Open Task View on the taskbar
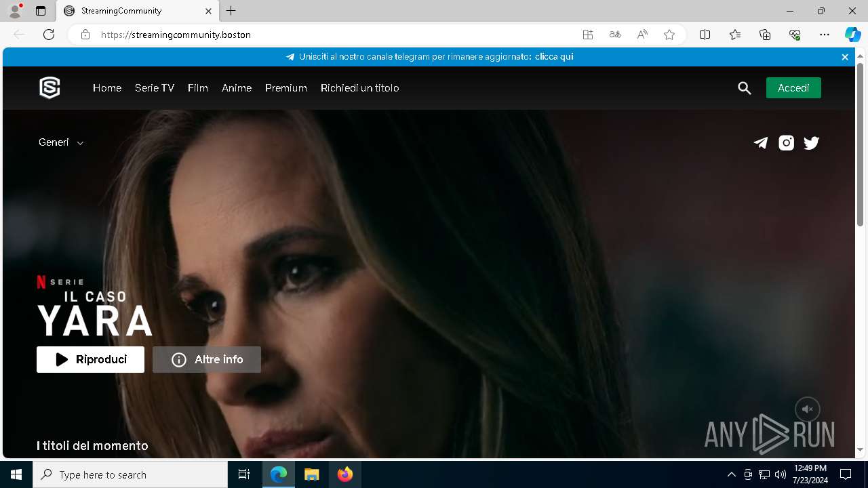This screenshot has height=488, width=868. click(244, 474)
